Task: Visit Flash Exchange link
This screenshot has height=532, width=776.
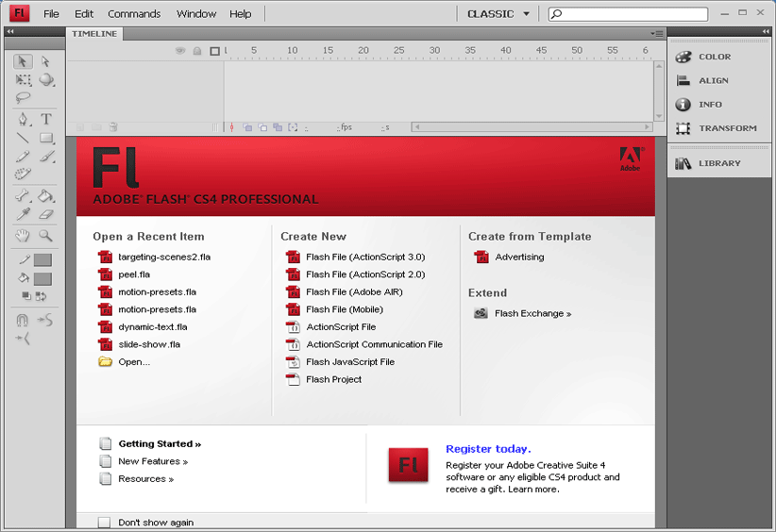Action: pos(523,313)
